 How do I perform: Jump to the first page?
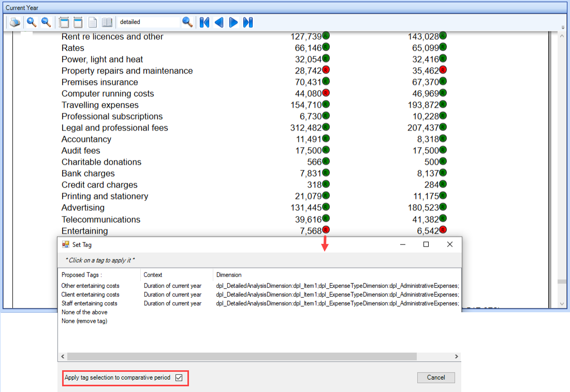tap(204, 22)
